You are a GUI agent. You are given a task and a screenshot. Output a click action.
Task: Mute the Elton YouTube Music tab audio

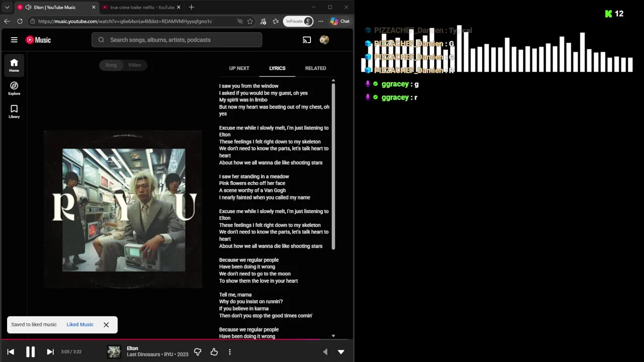tap(28, 7)
